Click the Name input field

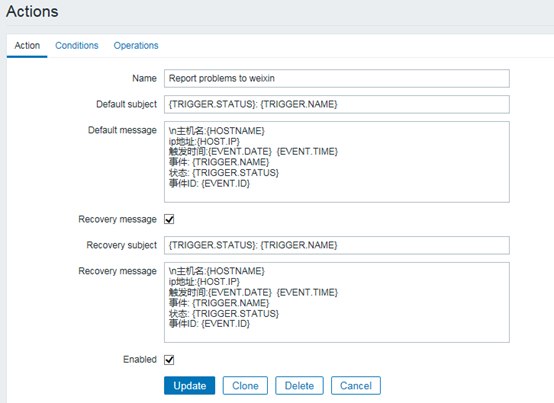pyautogui.click(x=336, y=78)
